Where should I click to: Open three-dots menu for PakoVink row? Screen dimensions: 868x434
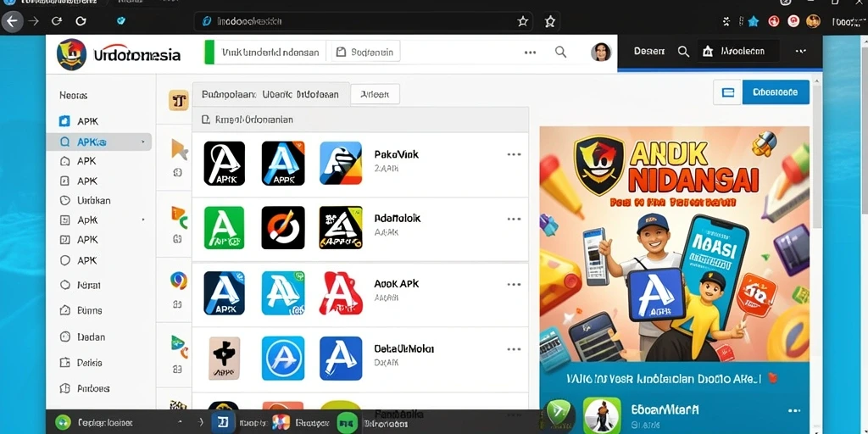[514, 154]
